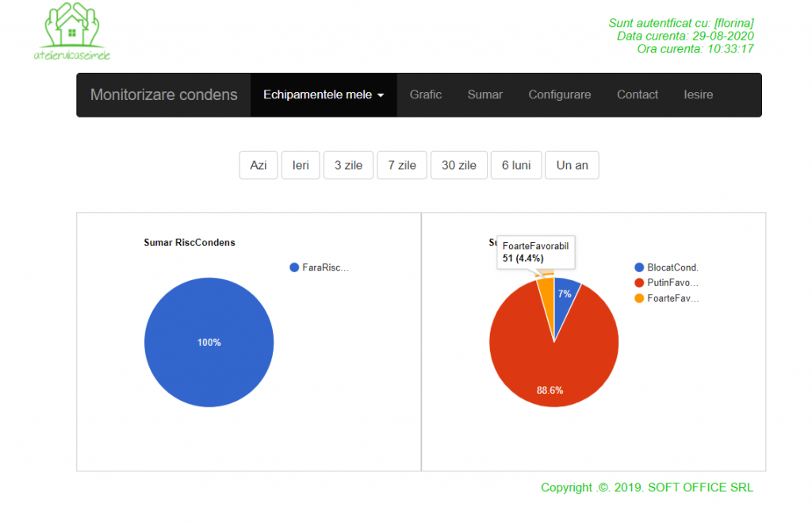Select the Un an period button
Viewport: 812px width, 523px height.
pos(572,165)
